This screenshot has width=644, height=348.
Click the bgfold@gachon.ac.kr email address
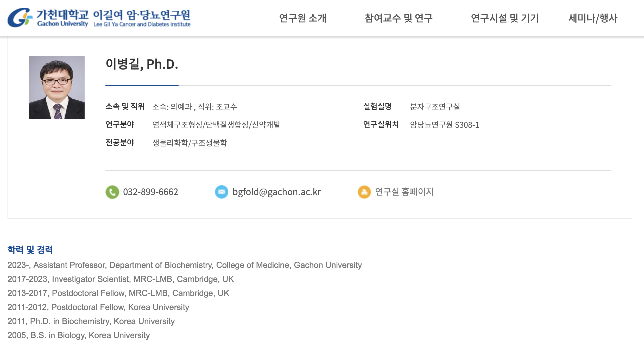point(276,192)
